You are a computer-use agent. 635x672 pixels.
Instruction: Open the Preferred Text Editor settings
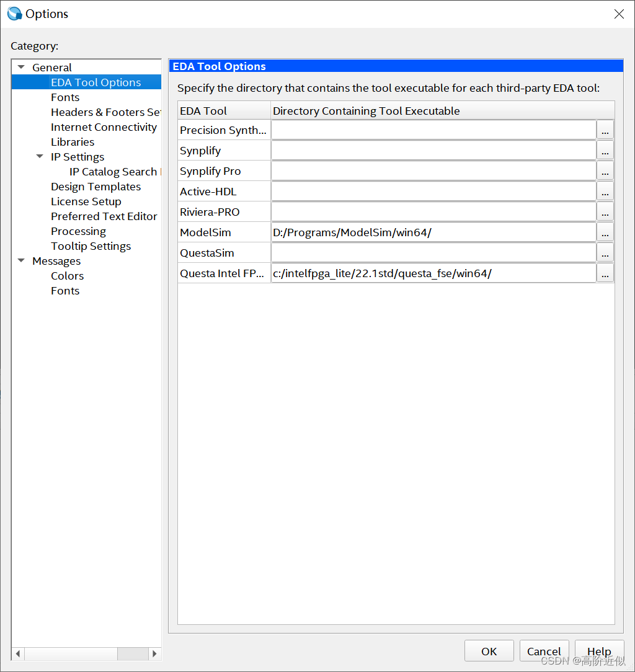pyautogui.click(x=104, y=216)
